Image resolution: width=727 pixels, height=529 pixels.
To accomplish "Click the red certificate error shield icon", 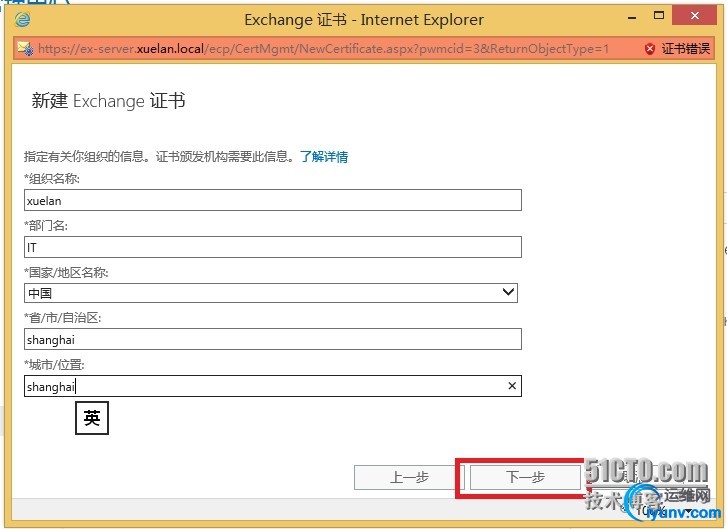I will click(650, 48).
